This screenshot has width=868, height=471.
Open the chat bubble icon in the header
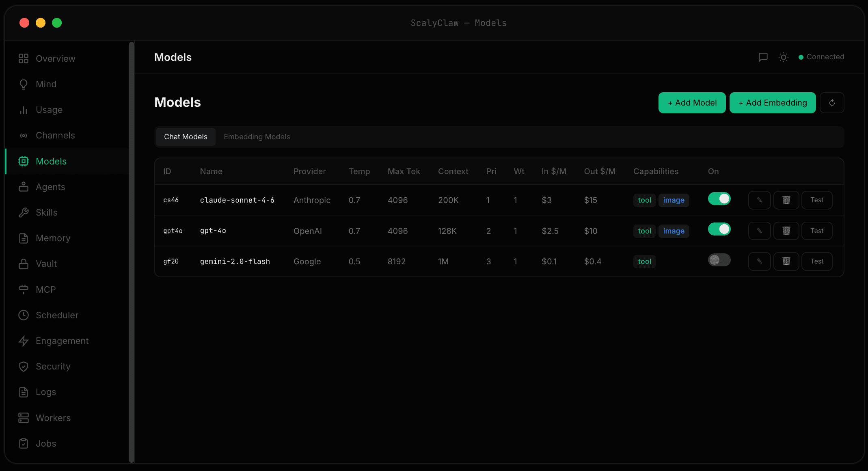763,57
